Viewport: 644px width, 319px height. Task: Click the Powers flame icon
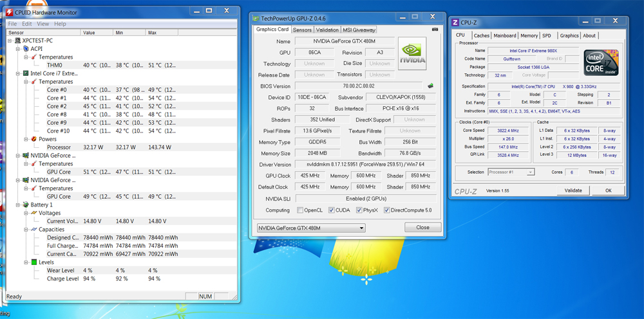click(x=34, y=139)
